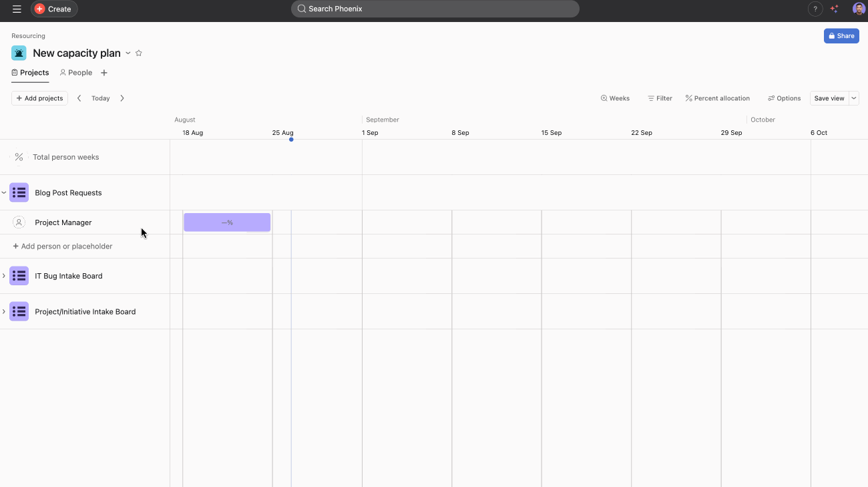The image size is (868, 487).
Task: Open the Save view dropdown arrow
Action: coord(854,98)
